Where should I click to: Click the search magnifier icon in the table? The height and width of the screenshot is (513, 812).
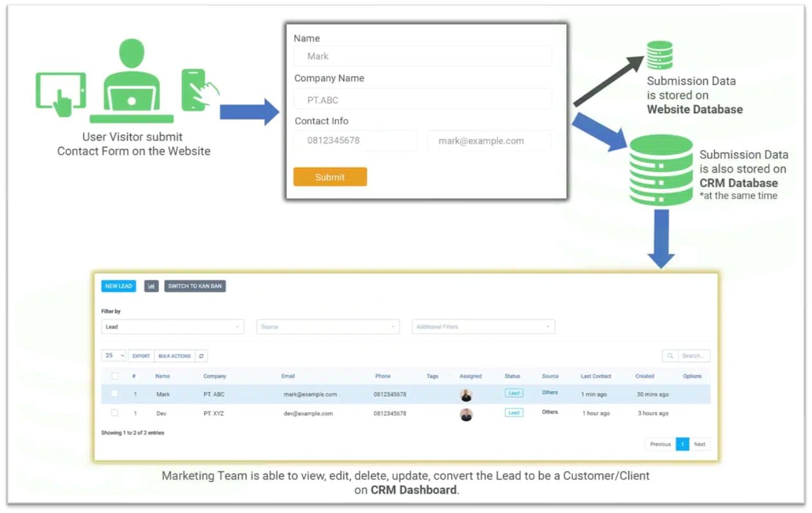tap(670, 356)
